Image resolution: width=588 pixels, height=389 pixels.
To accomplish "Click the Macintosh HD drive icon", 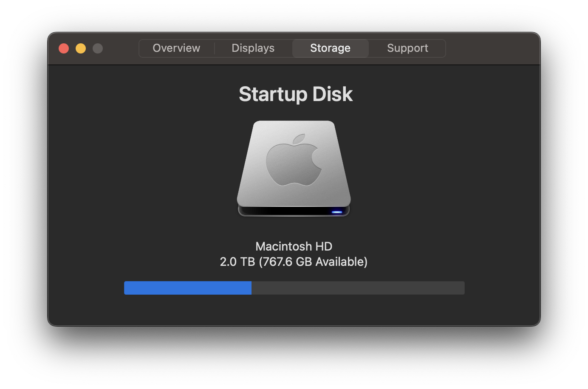I will [294, 169].
